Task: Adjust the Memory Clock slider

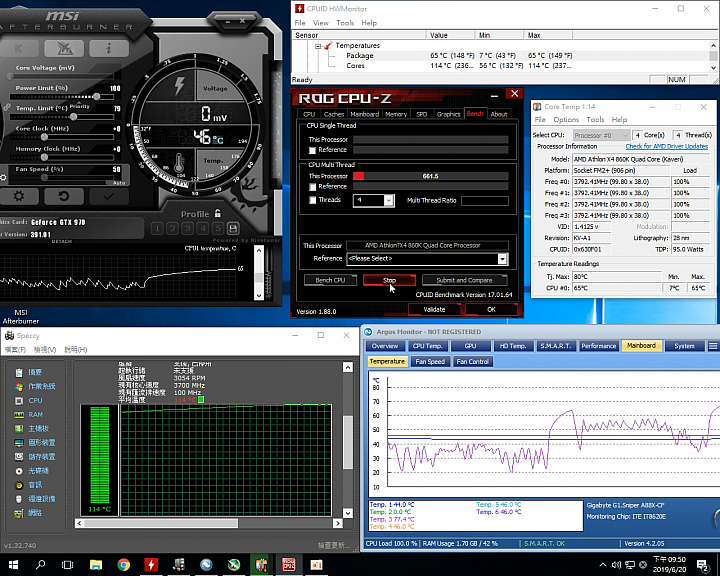Action: (x=44, y=157)
